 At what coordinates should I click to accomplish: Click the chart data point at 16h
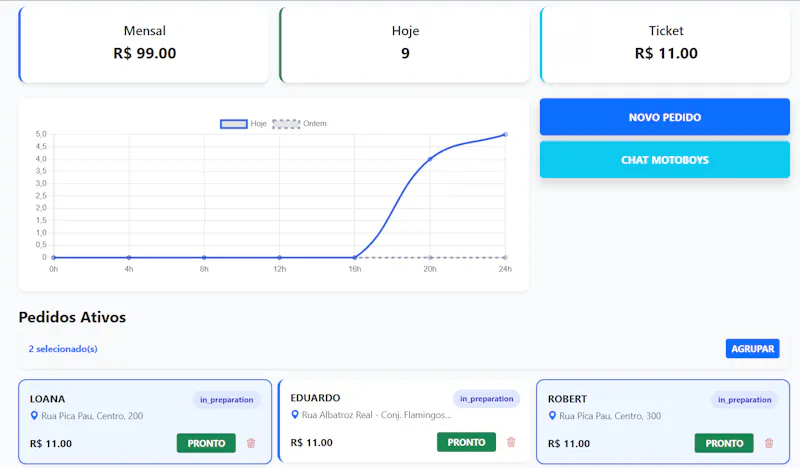(x=355, y=257)
